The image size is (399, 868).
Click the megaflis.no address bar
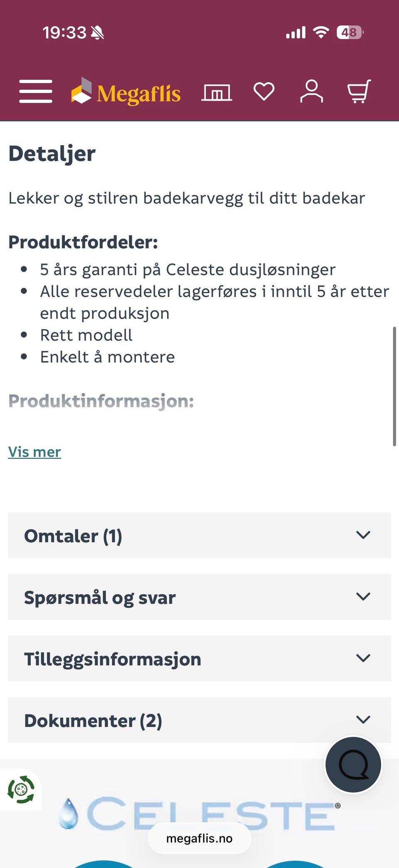[x=199, y=838]
